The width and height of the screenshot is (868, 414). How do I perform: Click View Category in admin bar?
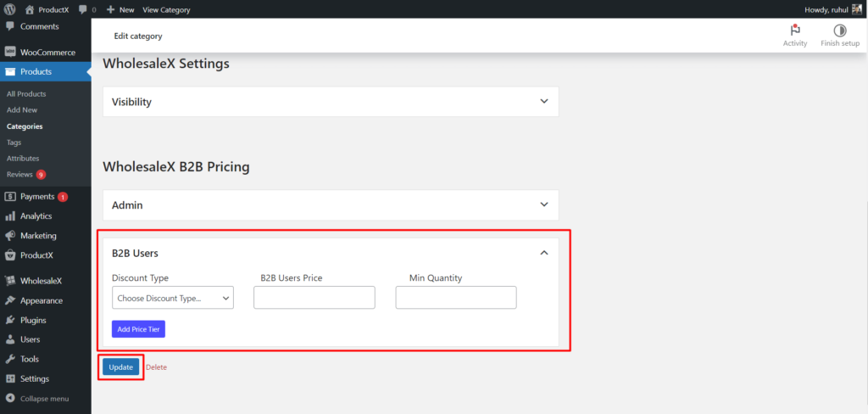point(166,9)
